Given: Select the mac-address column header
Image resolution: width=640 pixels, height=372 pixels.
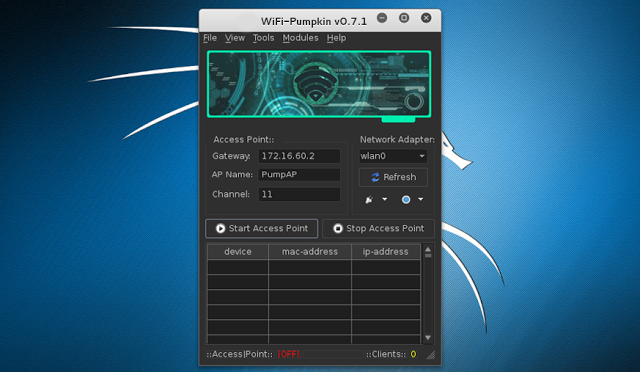Looking at the screenshot, I should [310, 252].
